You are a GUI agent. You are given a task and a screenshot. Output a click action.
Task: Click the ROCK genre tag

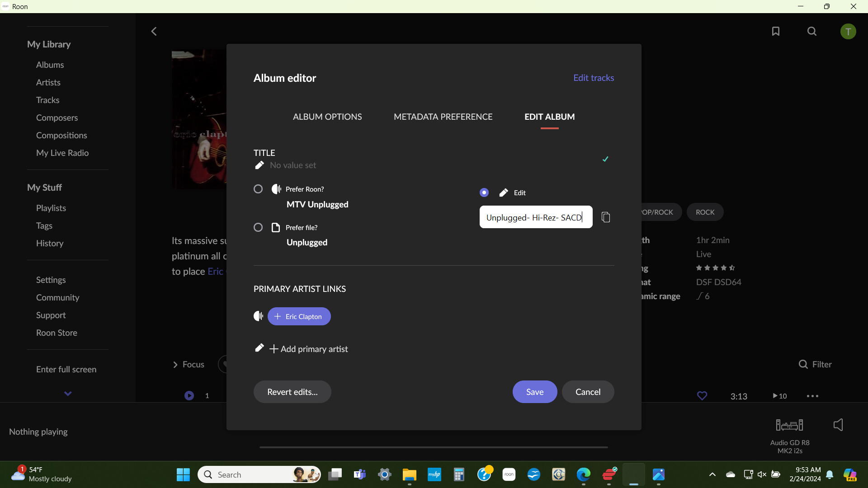pyautogui.click(x=705, y=212)
